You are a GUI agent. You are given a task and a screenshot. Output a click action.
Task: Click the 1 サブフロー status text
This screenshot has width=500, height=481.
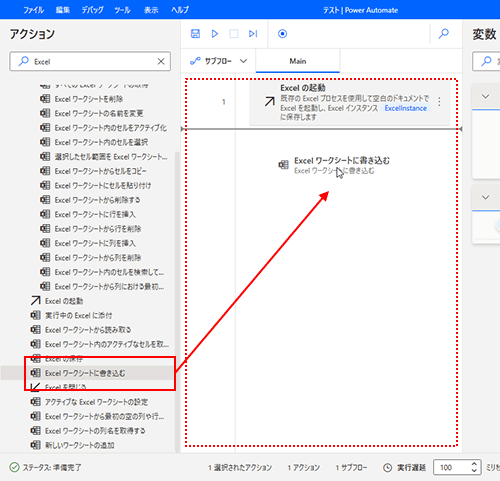[351, 468]
